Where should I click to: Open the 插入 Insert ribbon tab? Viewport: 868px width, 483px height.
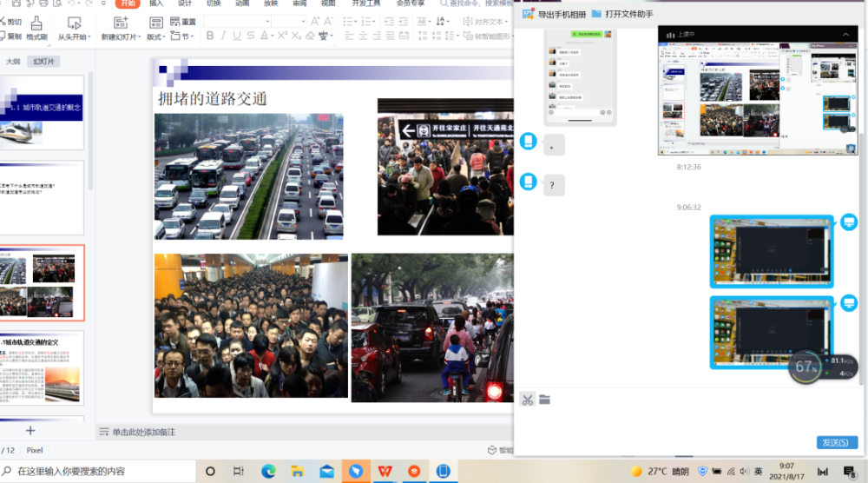coord(156,3)
